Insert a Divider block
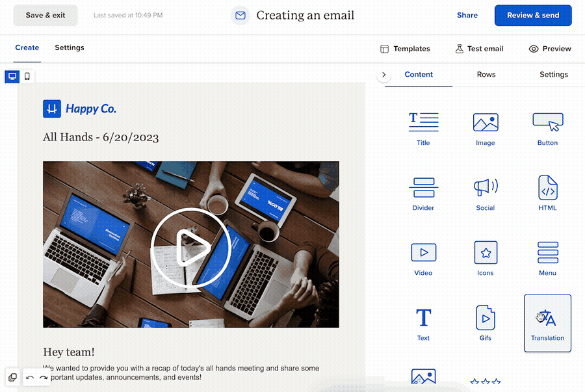This screenshot has height=392, width=585. tap(423, 194)
